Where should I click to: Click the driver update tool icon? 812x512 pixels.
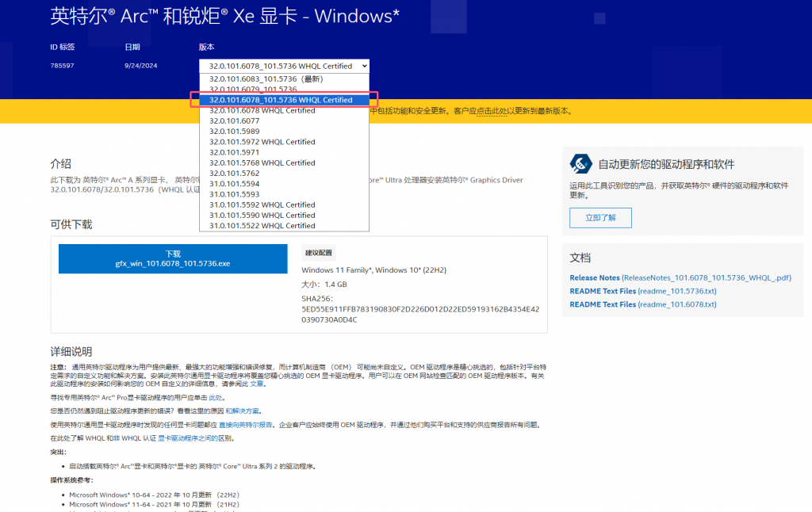click(582, 163)
